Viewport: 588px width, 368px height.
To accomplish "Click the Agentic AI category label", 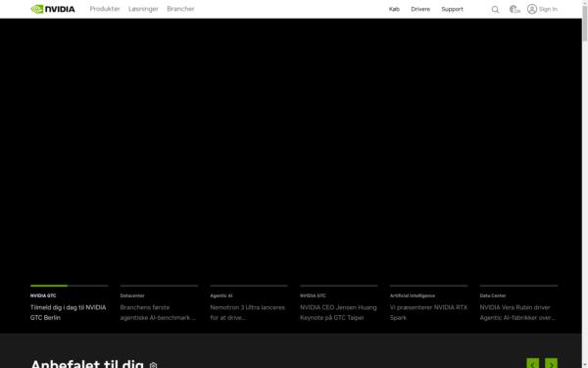I will 221,295.
